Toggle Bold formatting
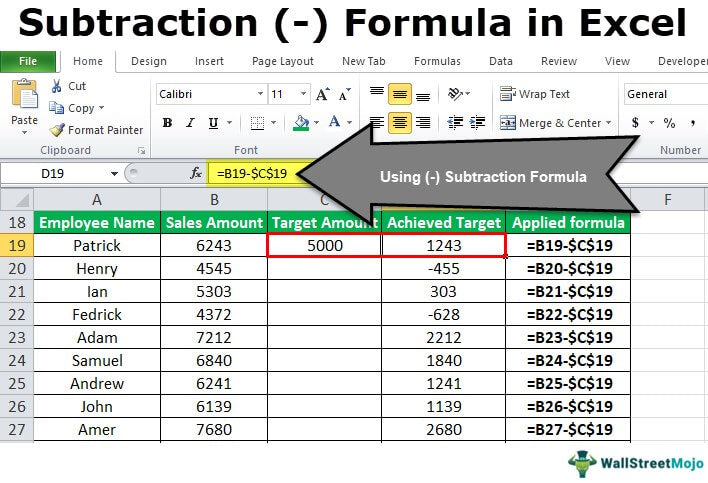This screenshot has height=483, width=708. (x=167, y=123)
